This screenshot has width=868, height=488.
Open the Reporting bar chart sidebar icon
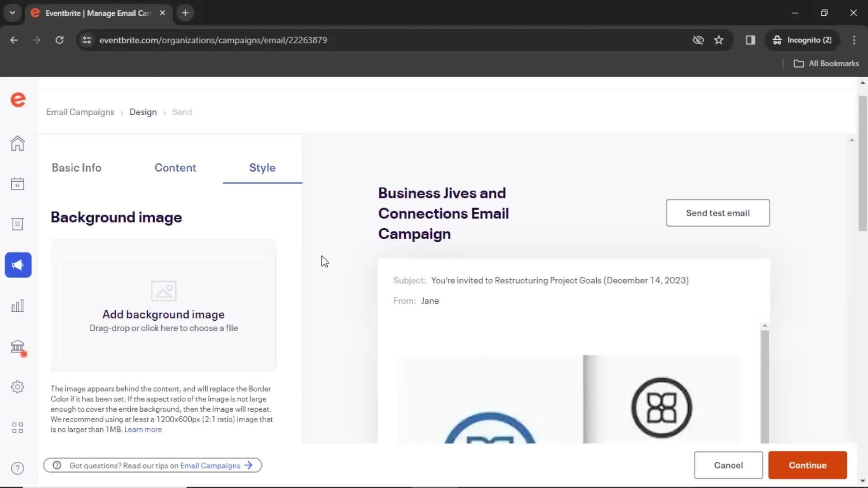pos(18,305)
